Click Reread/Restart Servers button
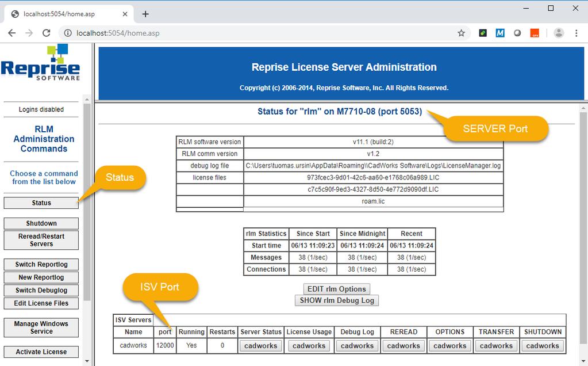 [41, 240]
